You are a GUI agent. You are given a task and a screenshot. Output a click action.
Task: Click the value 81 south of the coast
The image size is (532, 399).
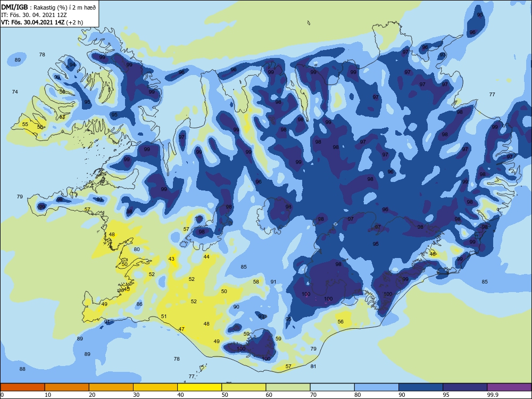coord(313,367)
